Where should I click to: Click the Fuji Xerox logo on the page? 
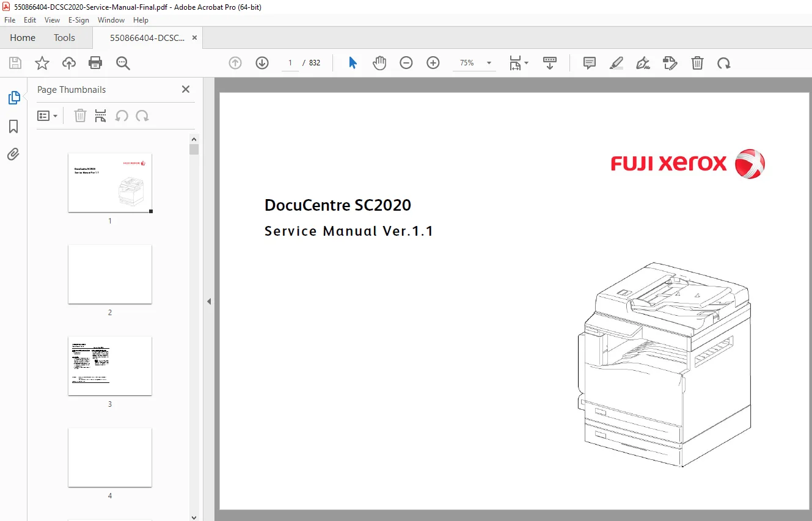click(x=688, y=164)
